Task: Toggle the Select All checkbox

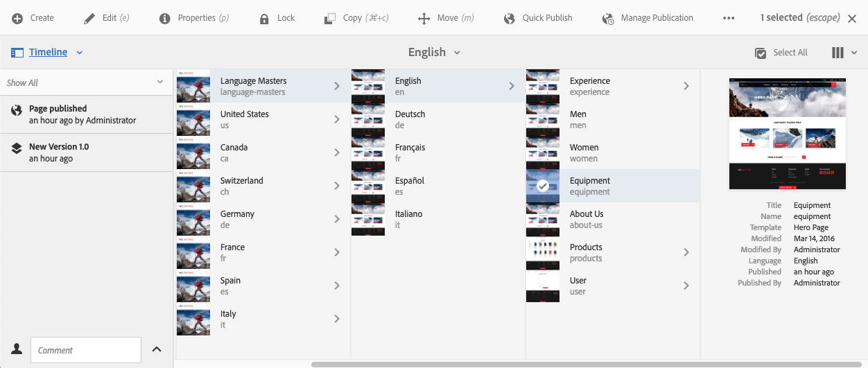Action: click(x=761, y=53)
